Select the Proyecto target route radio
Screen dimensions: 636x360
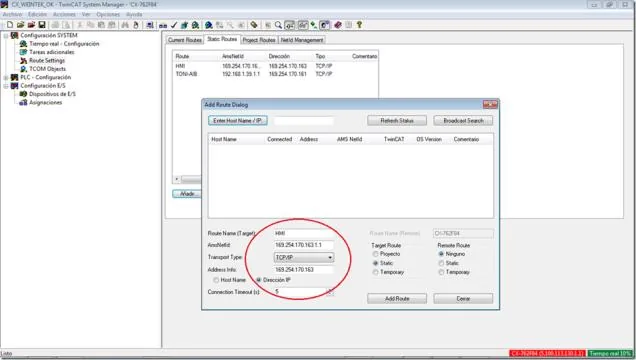pos(376,254)
